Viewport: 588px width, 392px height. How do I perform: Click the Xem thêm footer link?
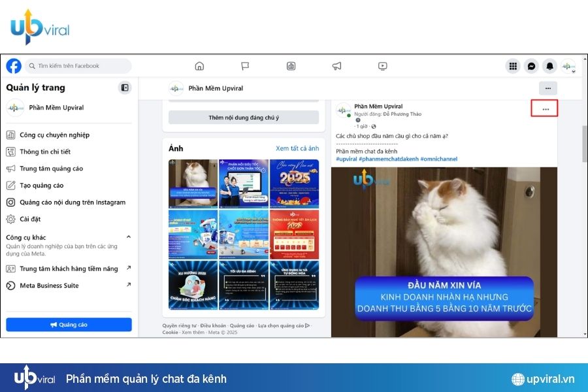point(193,333)
